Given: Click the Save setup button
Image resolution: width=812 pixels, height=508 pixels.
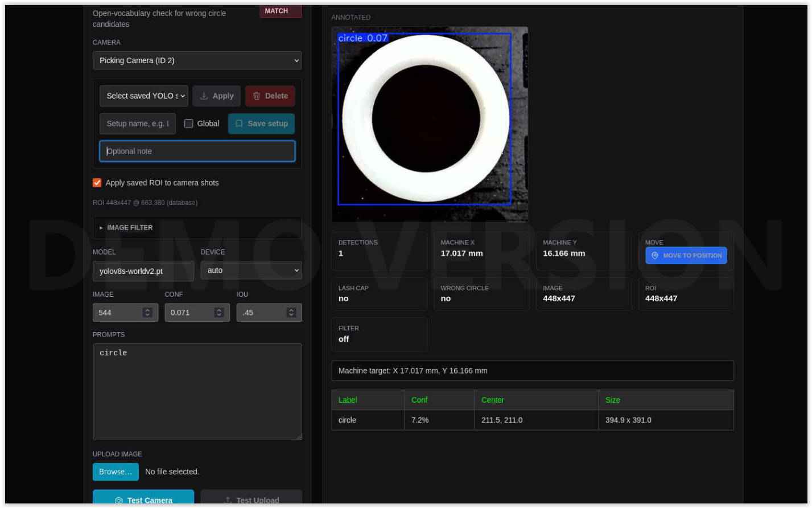Looking at the screenshot, I should click(261, 124).
